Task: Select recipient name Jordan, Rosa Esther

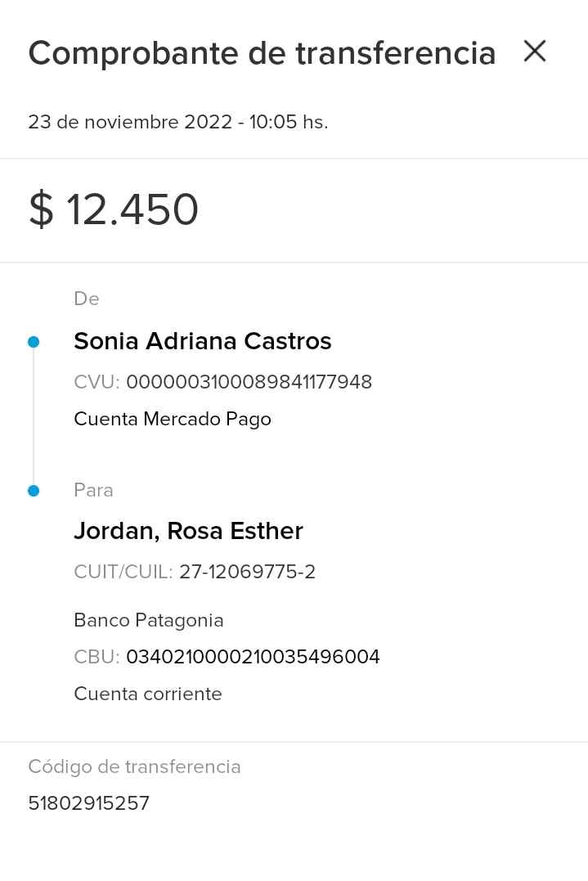Action: [x=188, y=531]
